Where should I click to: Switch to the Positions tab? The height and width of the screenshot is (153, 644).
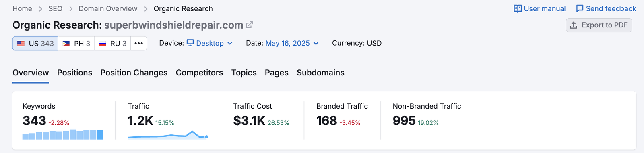(x=74, y=73)
